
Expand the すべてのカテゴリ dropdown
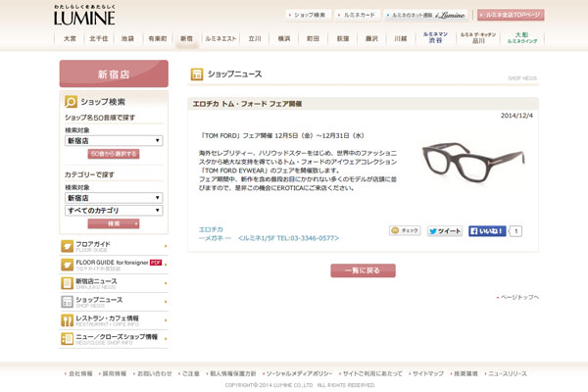pos(113,211)
